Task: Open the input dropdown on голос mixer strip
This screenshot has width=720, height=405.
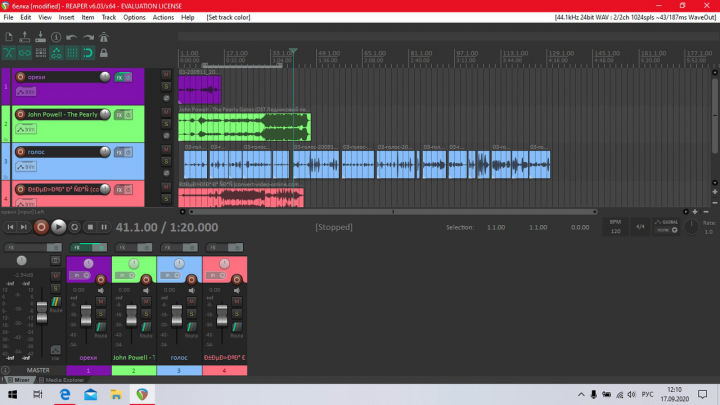Action: pos(170,276)
